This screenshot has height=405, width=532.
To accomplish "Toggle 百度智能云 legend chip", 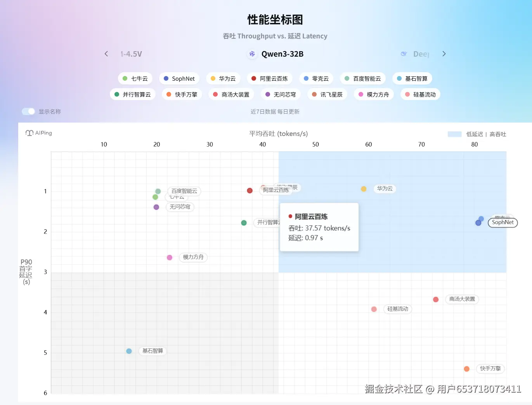I will (x=363, y=78).
